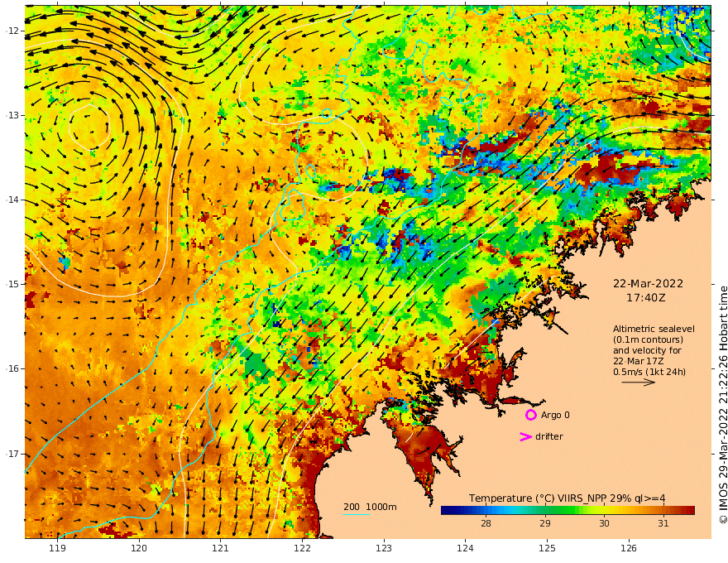Screen dimensions: 728x563
Task: Click the colour bar tick label 28
Action: [x=486, y=523]
